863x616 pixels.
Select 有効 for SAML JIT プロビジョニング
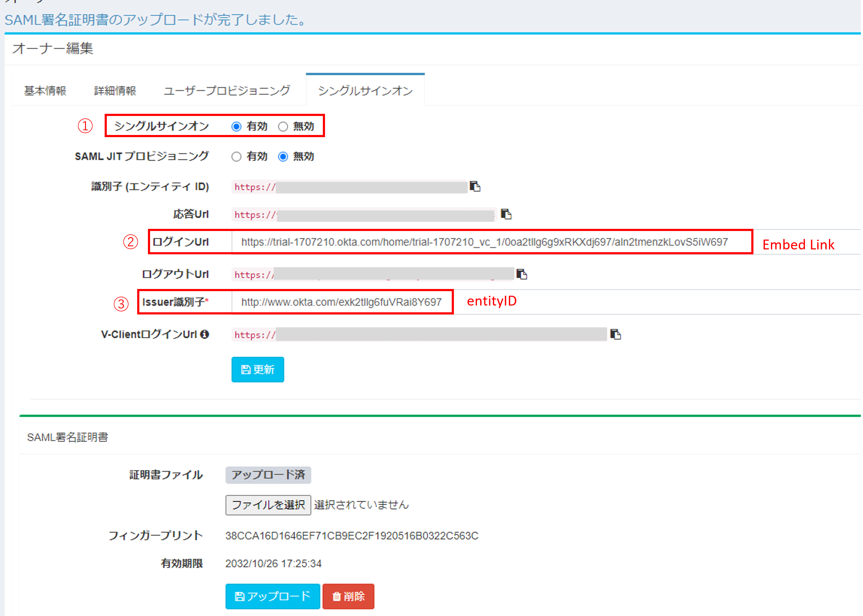click(x=236, y=157)
